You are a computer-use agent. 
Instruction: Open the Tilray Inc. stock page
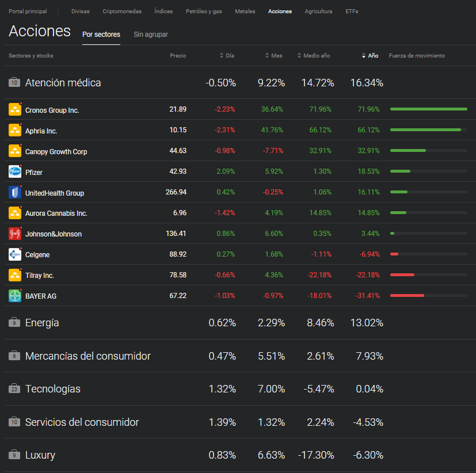tap(40, 276)
